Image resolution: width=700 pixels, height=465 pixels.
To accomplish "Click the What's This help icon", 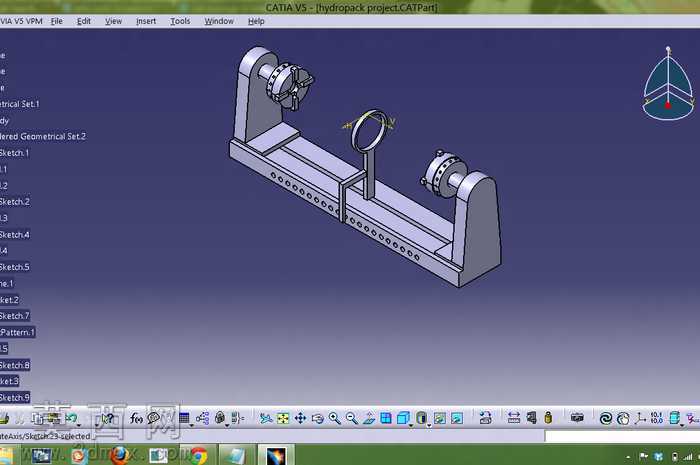I will (x=108, y=418).
